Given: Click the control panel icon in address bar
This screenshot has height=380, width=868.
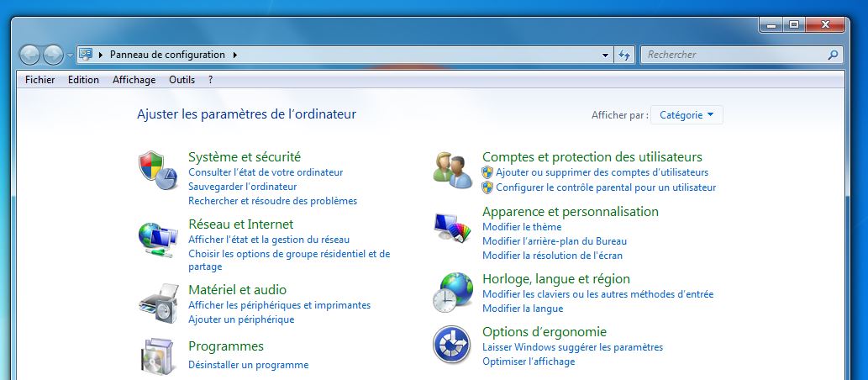Looking at the screenshot, I should click(x=86, y=55).
